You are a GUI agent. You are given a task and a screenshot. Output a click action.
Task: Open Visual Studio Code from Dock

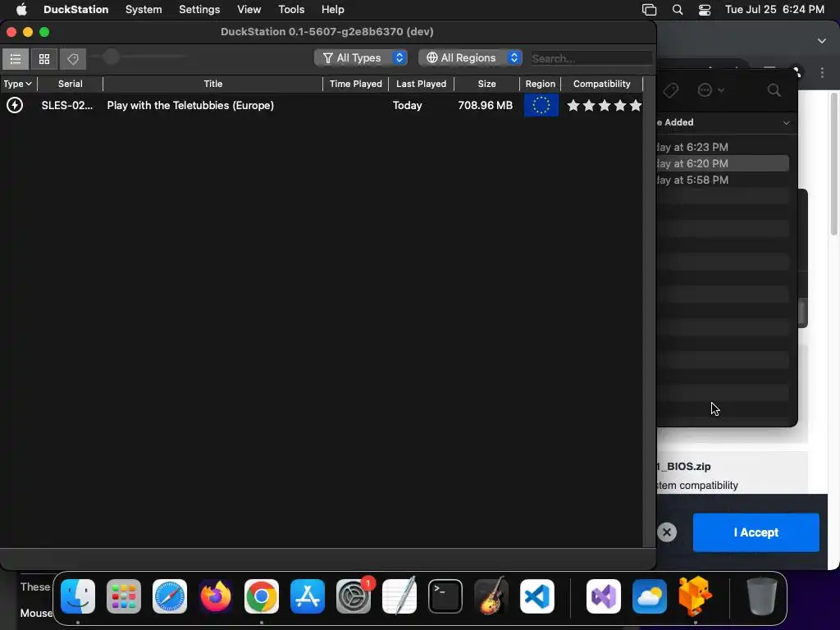(x=537, y=596)
